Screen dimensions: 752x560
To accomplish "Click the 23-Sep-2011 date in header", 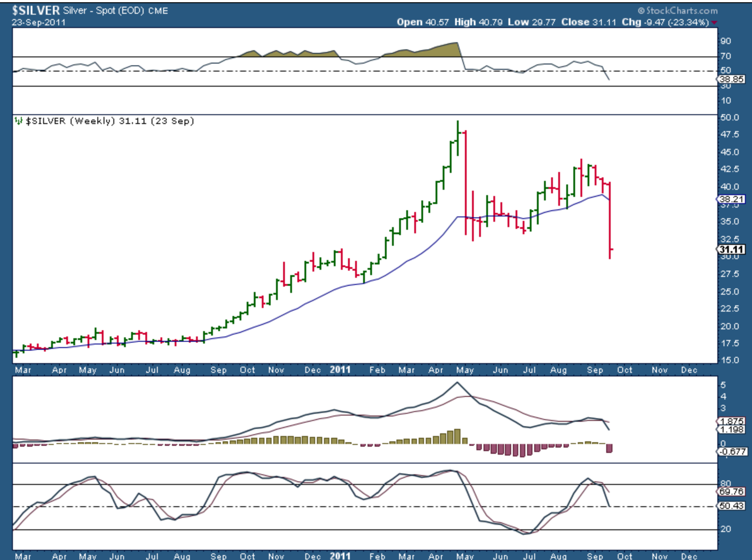I will pyautogui.click(x=39, y=22).
